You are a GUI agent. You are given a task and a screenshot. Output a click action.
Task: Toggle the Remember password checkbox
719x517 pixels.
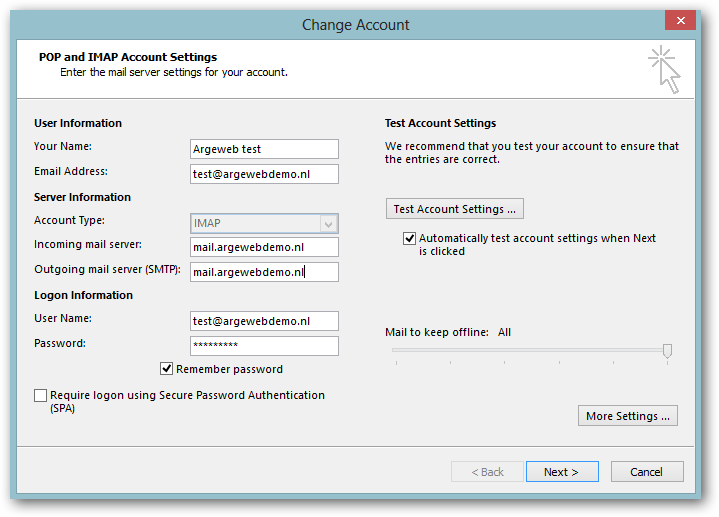pyautogui.click(x=166, y=368)
